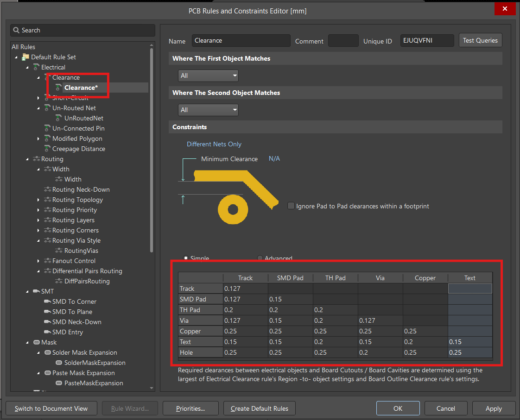Open the second object matches dropdown
Screen dimensions: 520x420
(208, 110)
